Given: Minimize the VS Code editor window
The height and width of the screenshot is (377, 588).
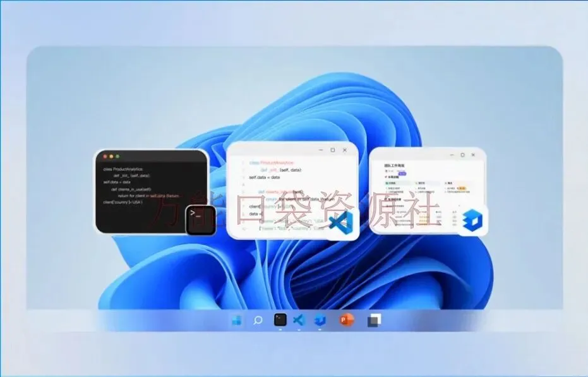Looking at the screenshot, I should point(321,150).
